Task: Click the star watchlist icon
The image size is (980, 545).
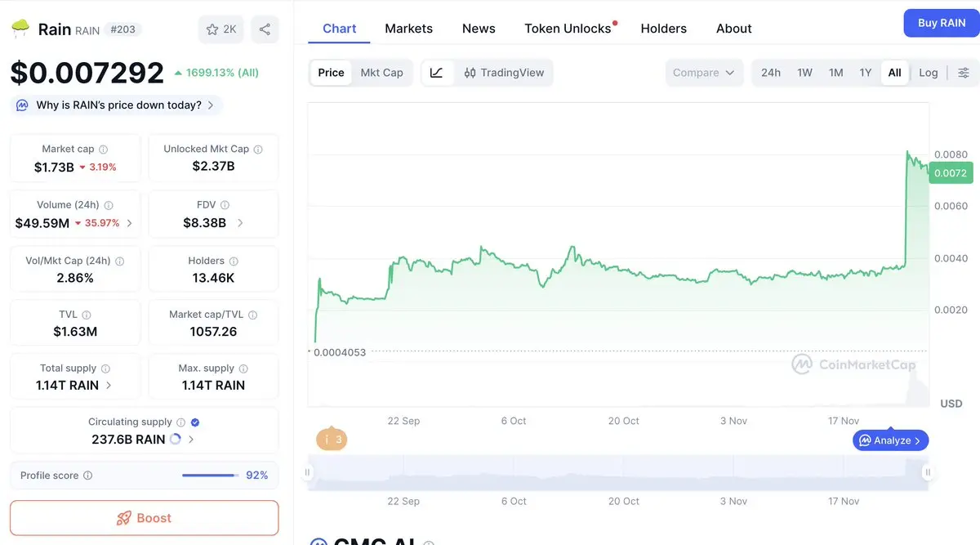Action: click(212, 29)
